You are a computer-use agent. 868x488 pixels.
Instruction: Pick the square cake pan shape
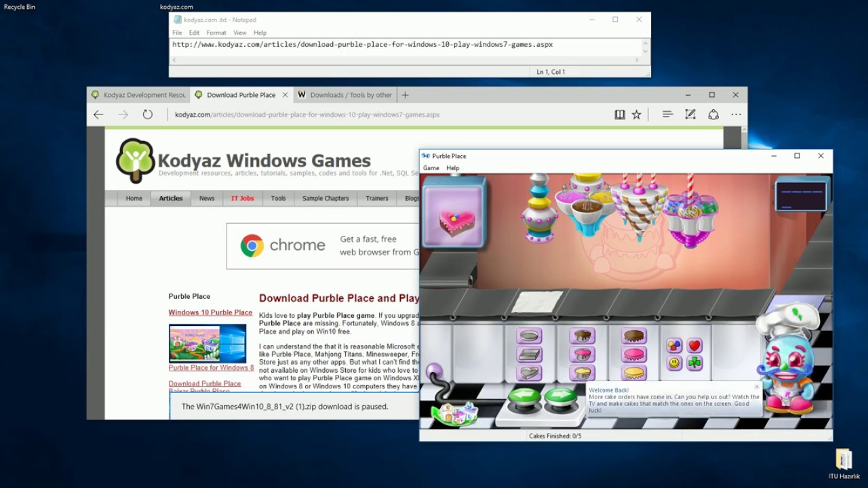click(x=529, y=354)
